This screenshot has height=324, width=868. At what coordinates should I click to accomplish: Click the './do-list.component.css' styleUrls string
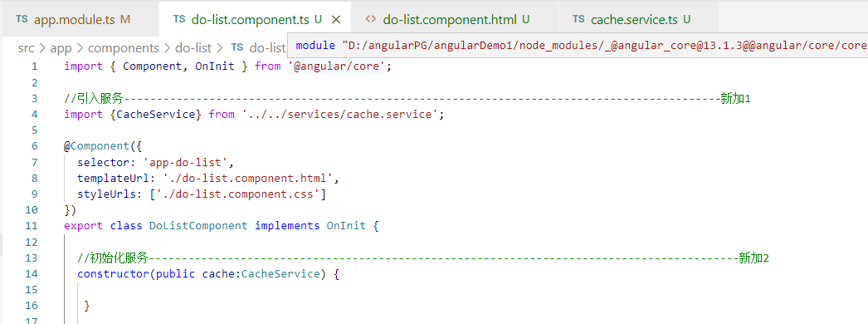[237, 194]
